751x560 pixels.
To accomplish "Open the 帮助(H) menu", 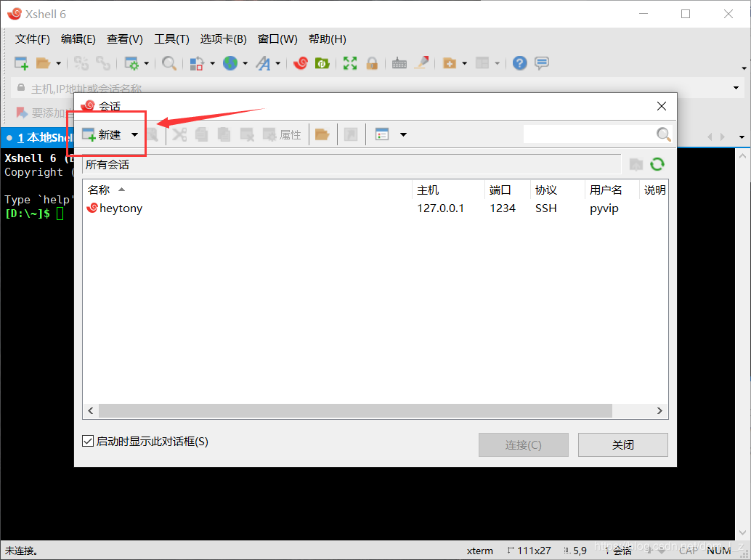I will pos(327,39).
